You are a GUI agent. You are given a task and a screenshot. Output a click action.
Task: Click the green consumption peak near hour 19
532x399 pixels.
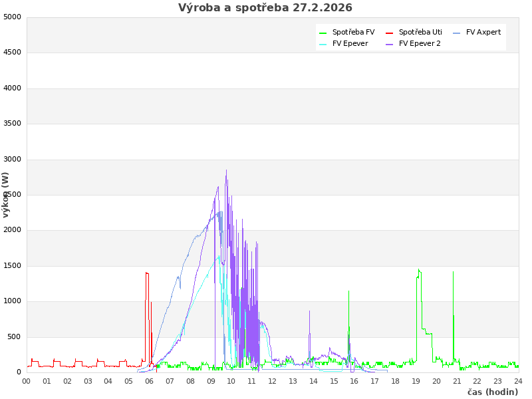[418, 270]
